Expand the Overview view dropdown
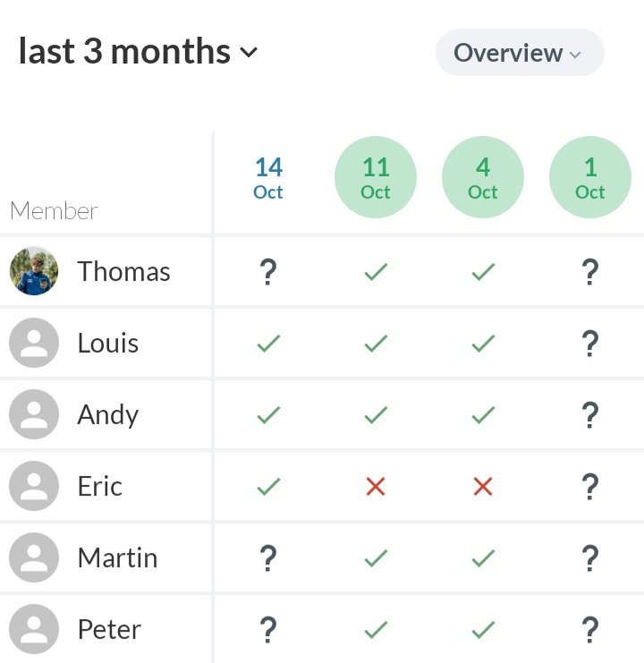Viewport: 644px width, 663px height. coord(519,53)
